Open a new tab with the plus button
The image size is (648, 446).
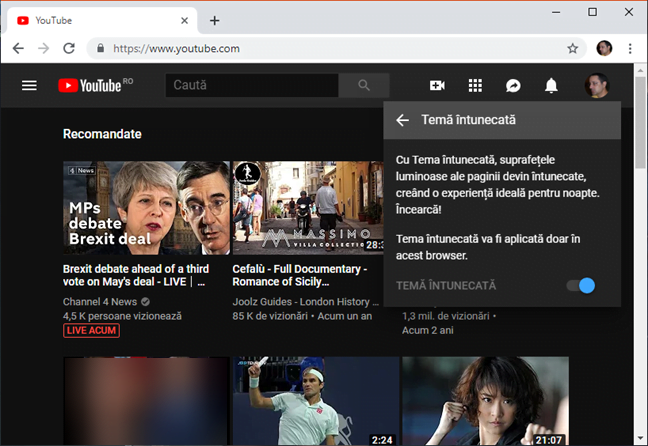[x=214, y=20]
